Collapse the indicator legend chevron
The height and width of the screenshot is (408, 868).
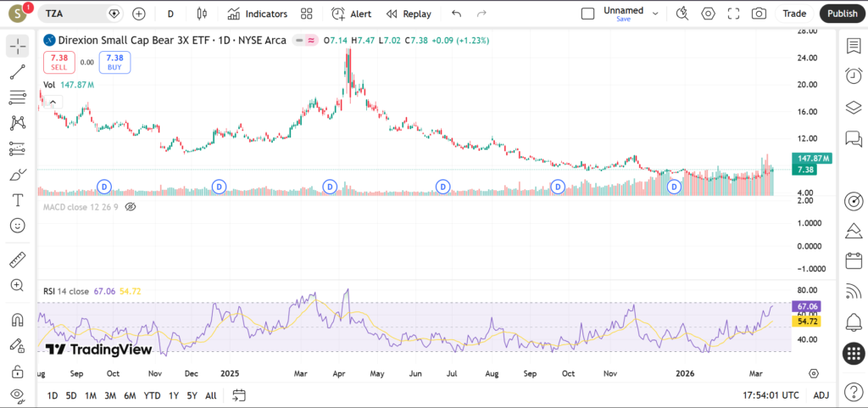click(53, 102)
